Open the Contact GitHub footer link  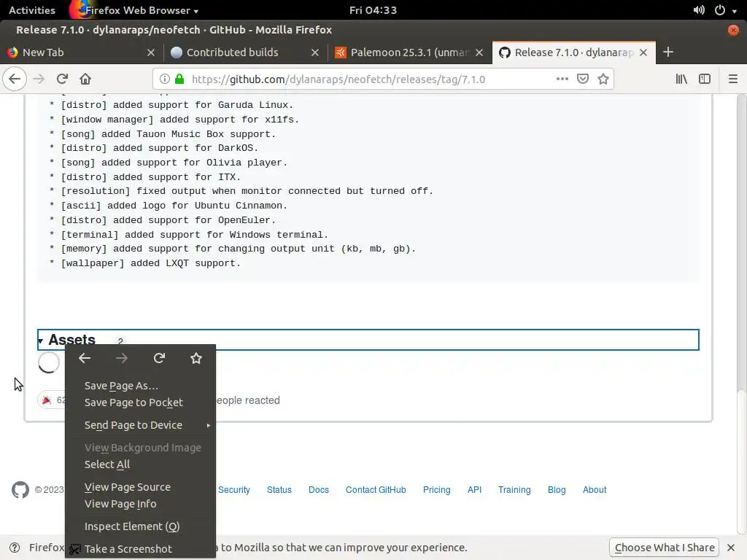pos(376,490)
